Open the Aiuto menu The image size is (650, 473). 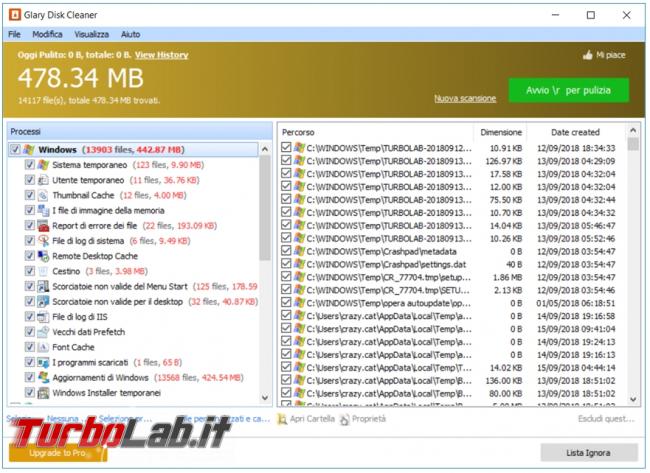coord(131,34)
